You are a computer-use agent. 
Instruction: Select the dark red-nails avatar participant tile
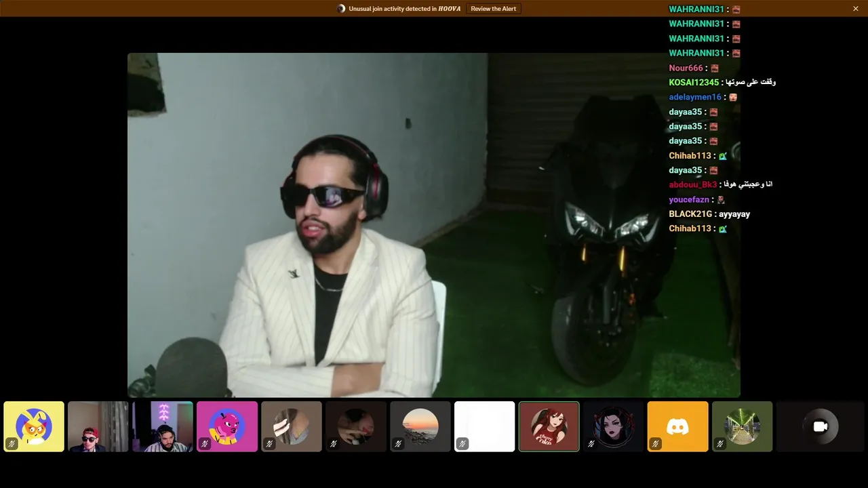coord(356,426)
